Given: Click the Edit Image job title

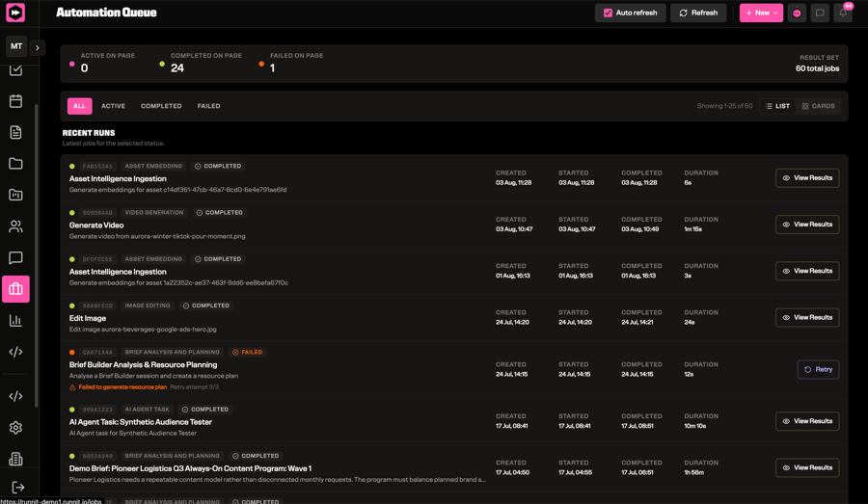Looking at the screenshot, I should [88, 318].
